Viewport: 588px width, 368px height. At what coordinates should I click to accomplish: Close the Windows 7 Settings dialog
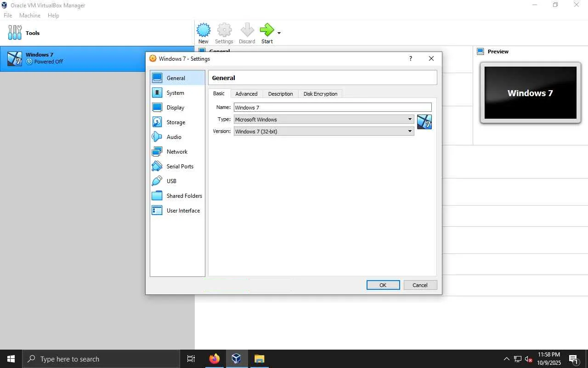tap(431, 58)
